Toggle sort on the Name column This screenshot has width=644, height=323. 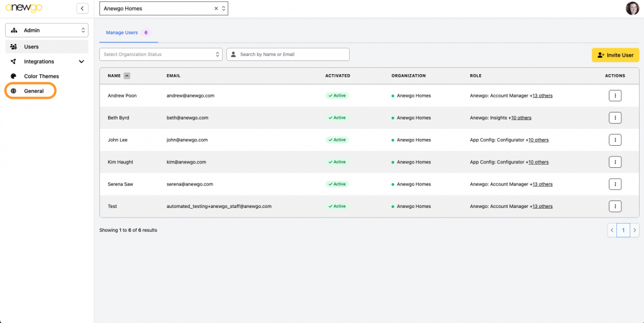(127, 76)
